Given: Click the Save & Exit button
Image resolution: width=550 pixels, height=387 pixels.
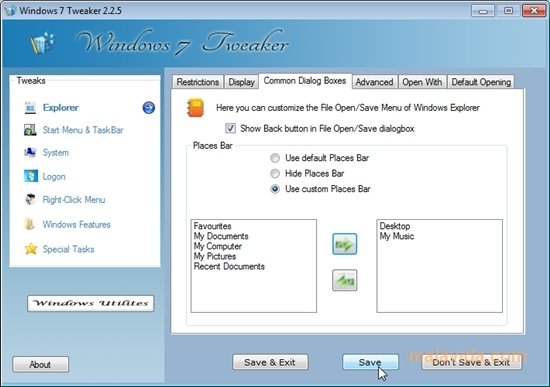Looking at the screenshot, I should click(270, 362).
